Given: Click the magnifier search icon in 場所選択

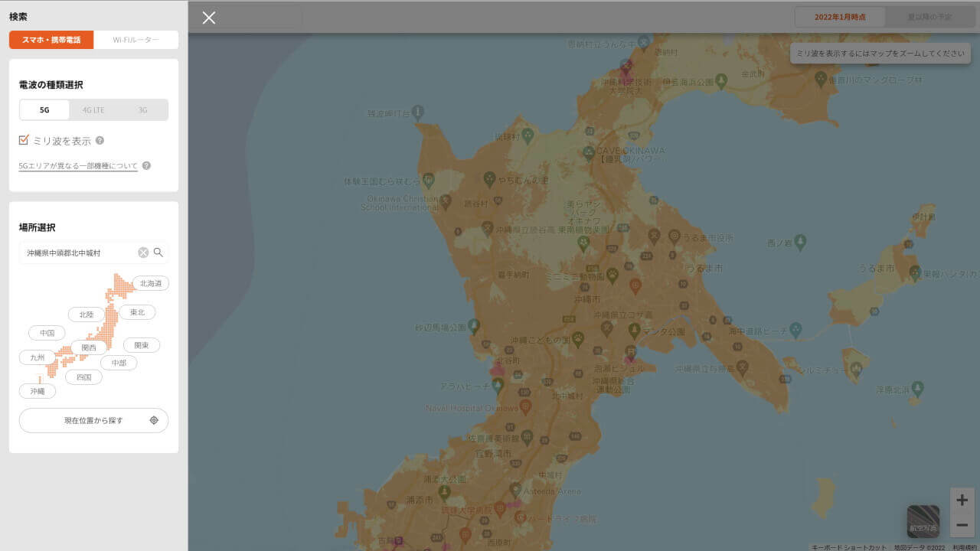Looking at the screenshot, I should pyautogui.click(x=158, y=252).
